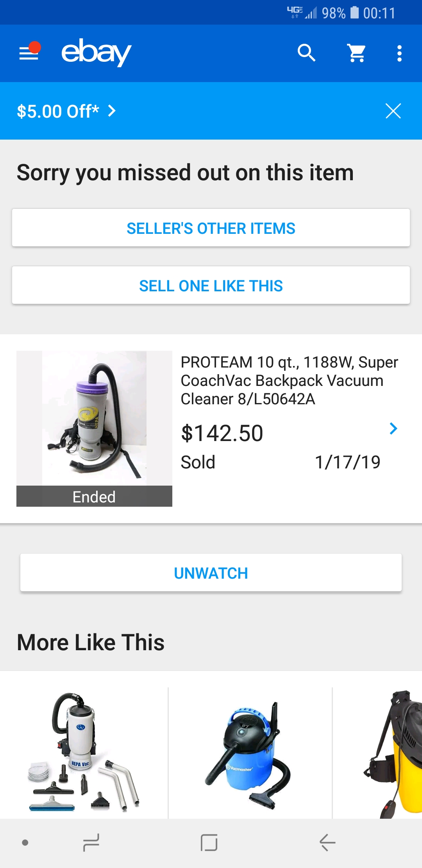Expand item details with blue chevron

pos(393,429)
